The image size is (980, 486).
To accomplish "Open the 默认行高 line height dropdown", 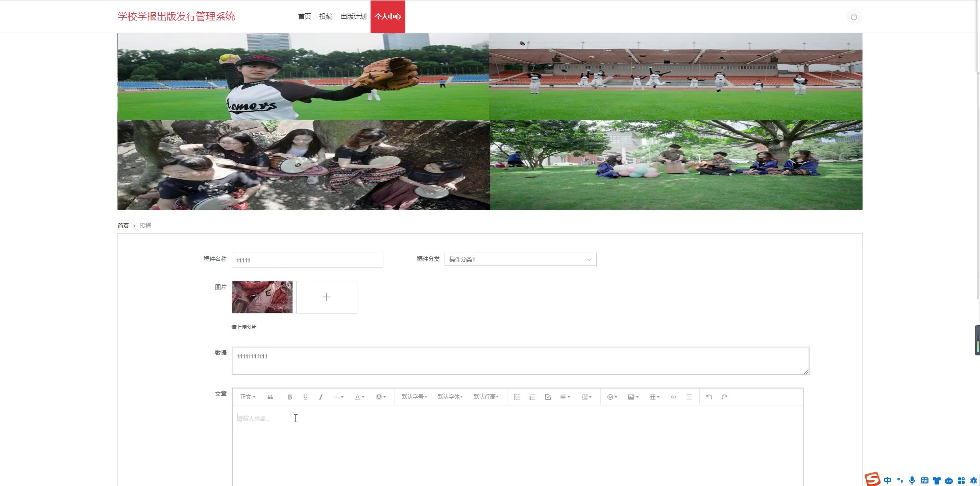I will pyautogui.click(x=485, y=397).
